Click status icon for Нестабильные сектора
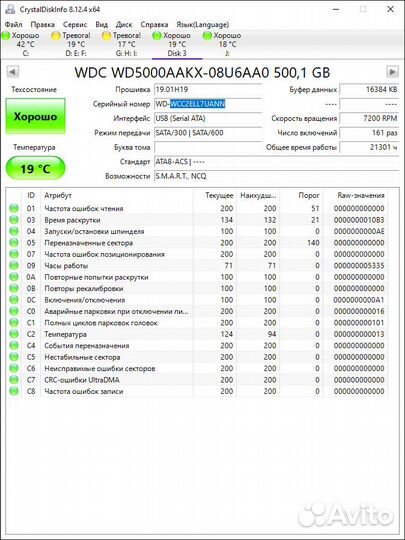405x540 pixels. point(14,357)
